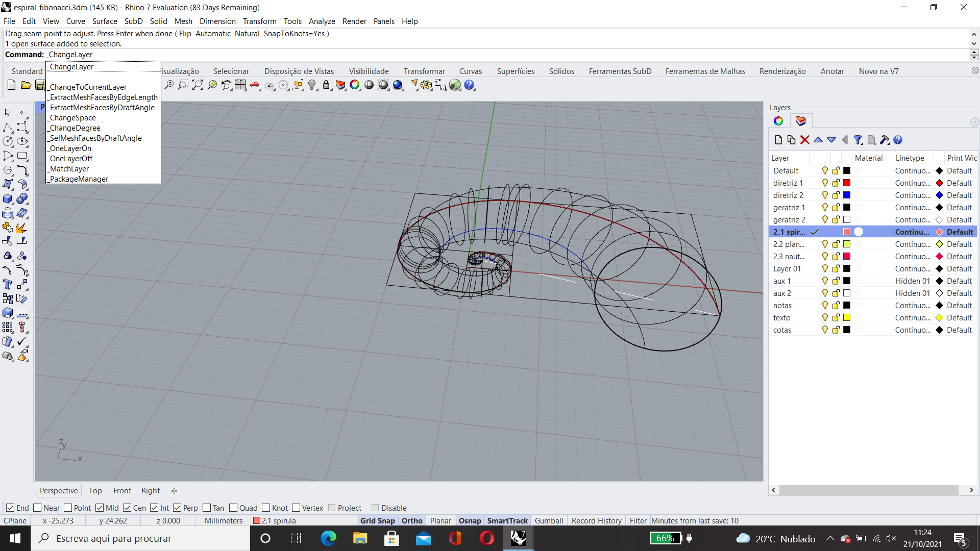Click the red car Named Views icon
This screenshot has width=980, height=551.
[x=255, y=85]
